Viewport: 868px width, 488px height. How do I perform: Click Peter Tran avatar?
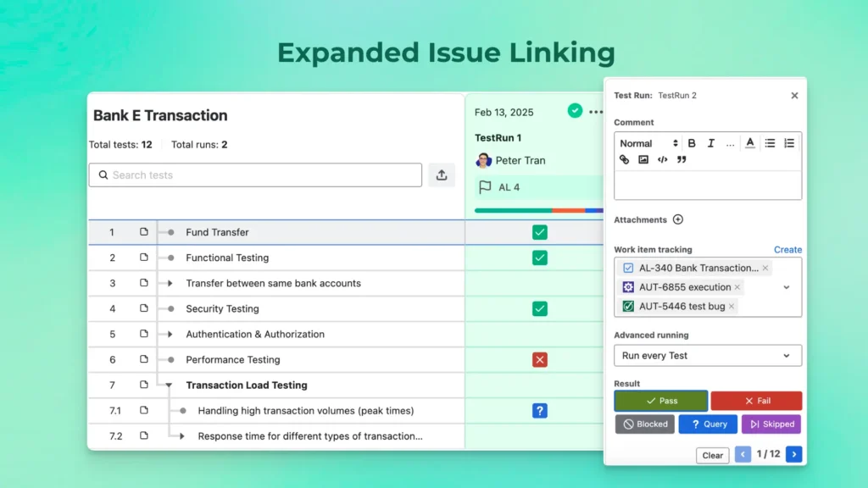point(484,160)
